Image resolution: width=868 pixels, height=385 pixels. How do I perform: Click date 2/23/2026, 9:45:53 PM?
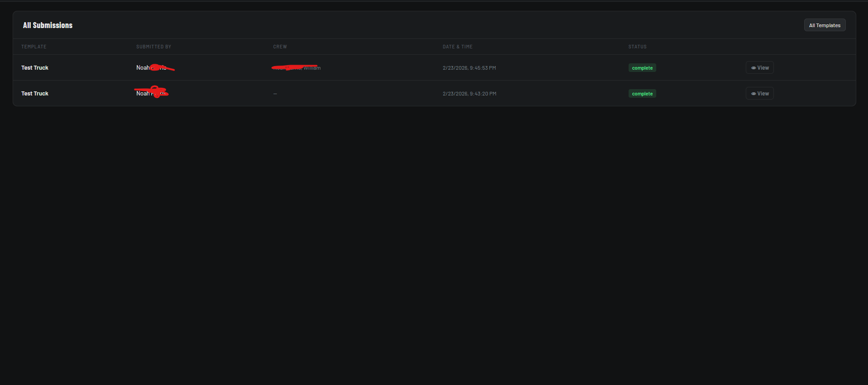pos(469,68)
